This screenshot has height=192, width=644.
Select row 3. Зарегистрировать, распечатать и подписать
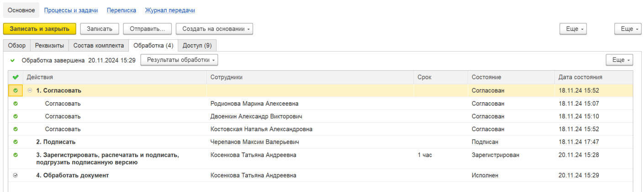[321, 159]
